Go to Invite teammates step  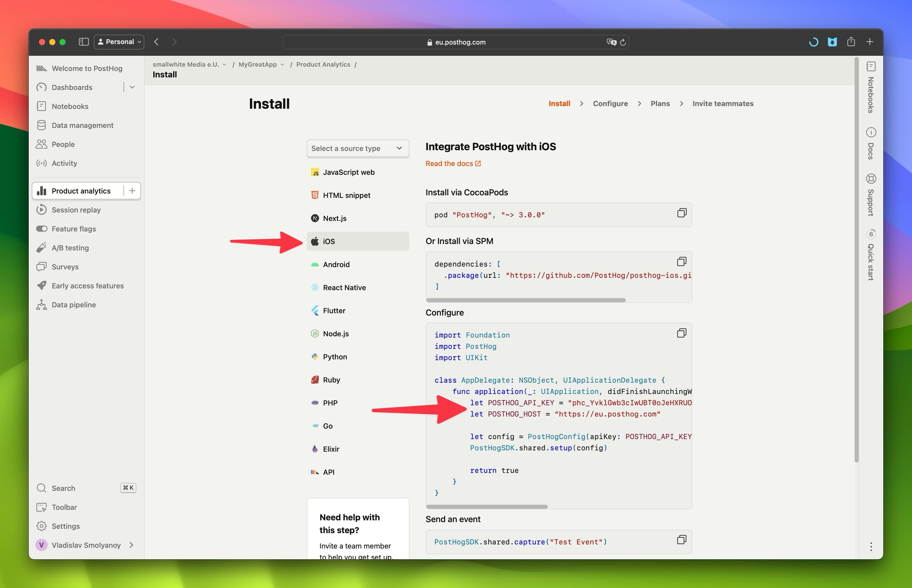pyautogui.click(x=723, y=104)
